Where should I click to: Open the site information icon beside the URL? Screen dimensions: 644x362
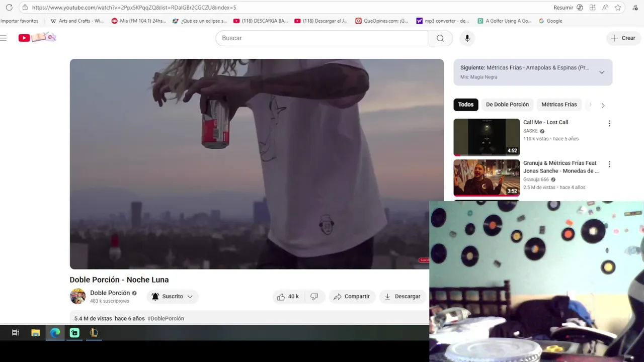pos(25,8)
